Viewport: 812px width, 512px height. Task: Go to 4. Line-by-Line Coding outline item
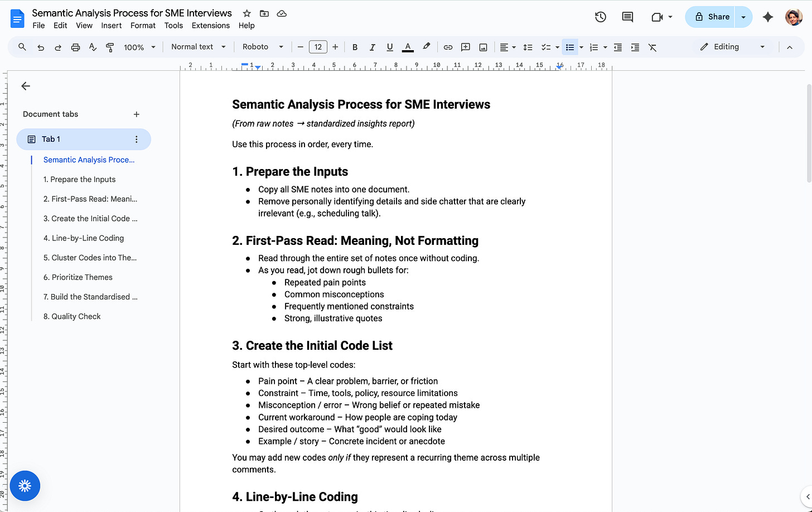(84, 238)
